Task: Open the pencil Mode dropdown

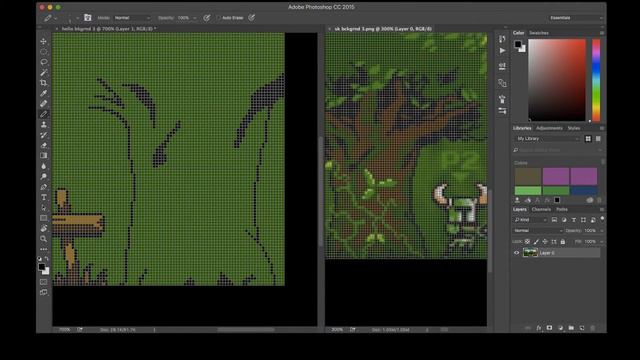Action: [132, 18]
